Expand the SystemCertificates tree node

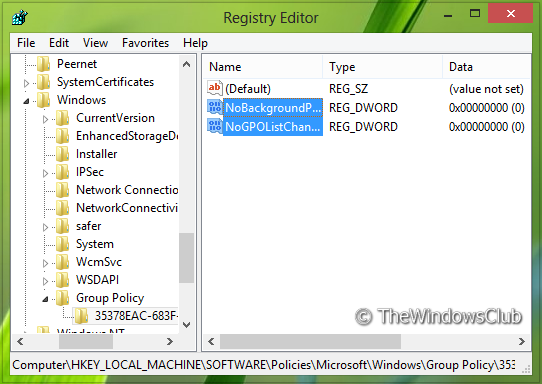click(26, 83)
